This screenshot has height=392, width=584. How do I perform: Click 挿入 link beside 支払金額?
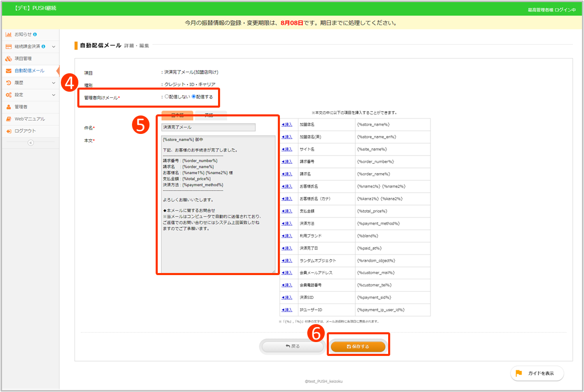click(x=287, y=211)
